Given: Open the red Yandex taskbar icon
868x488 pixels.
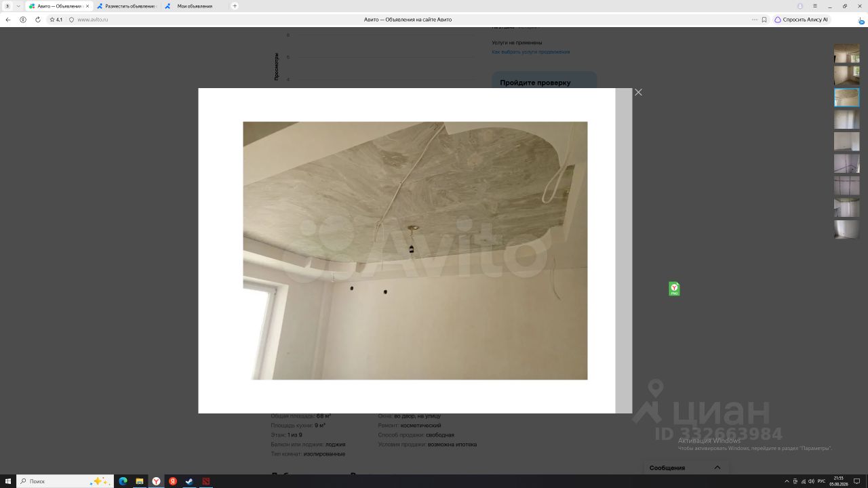Looking at the screenshot, I should [x=173, y=481].
